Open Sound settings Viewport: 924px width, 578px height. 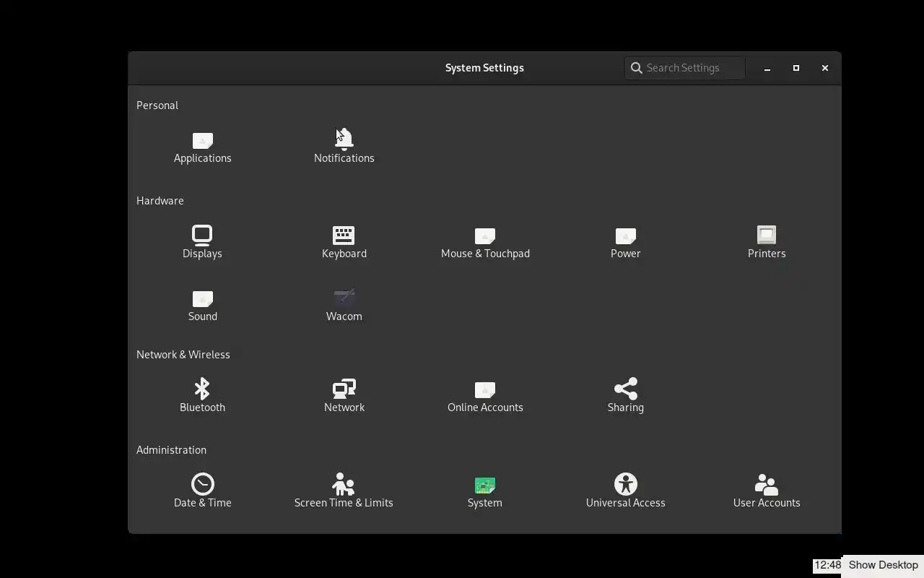pyautogui.click(x=203, y=306)
